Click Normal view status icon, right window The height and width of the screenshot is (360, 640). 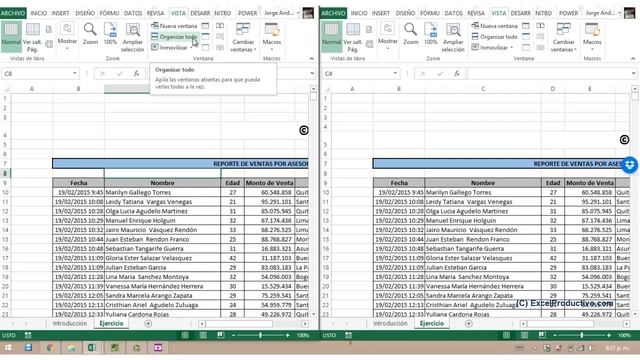(506, 335)
